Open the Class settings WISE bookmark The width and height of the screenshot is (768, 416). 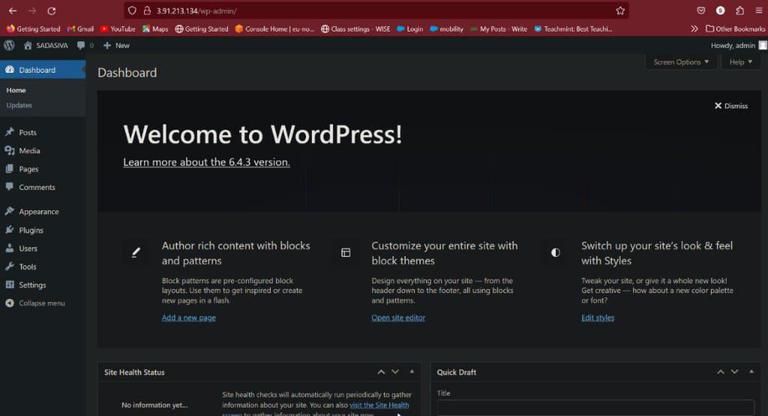click(x=356, y=29)
